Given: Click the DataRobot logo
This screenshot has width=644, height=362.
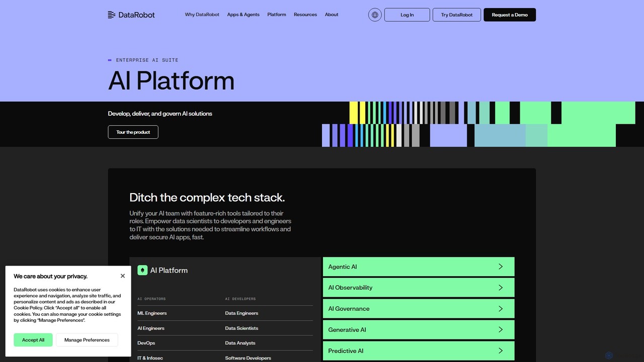Looking at the screenshot, I should pos(131,15).
